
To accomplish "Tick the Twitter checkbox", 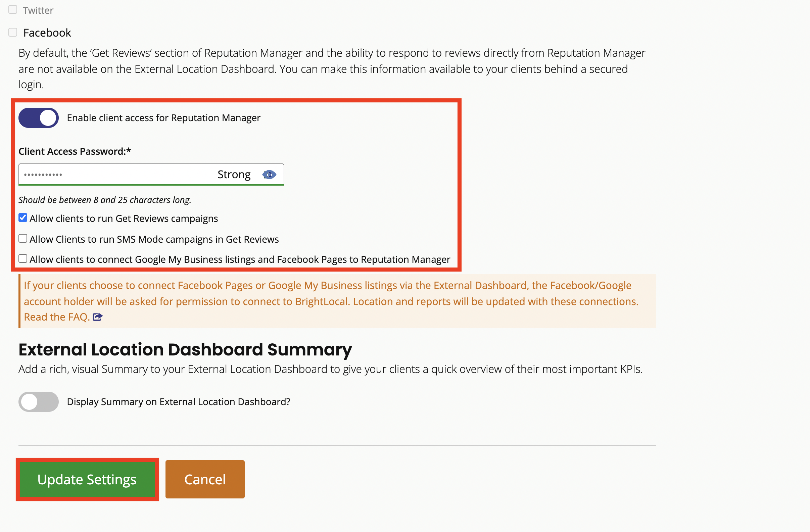I will pos(13,9).
